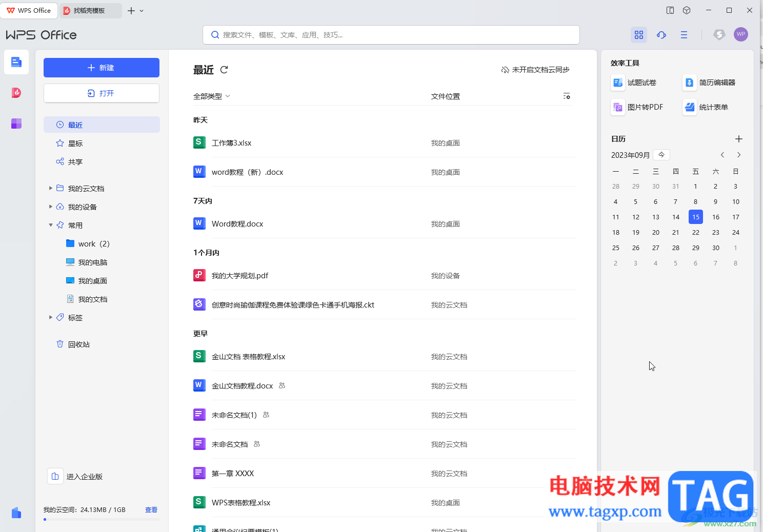Click the 查看 cloud space link
Viewport: 763px width, 532px height.
(x=151, y=509)
